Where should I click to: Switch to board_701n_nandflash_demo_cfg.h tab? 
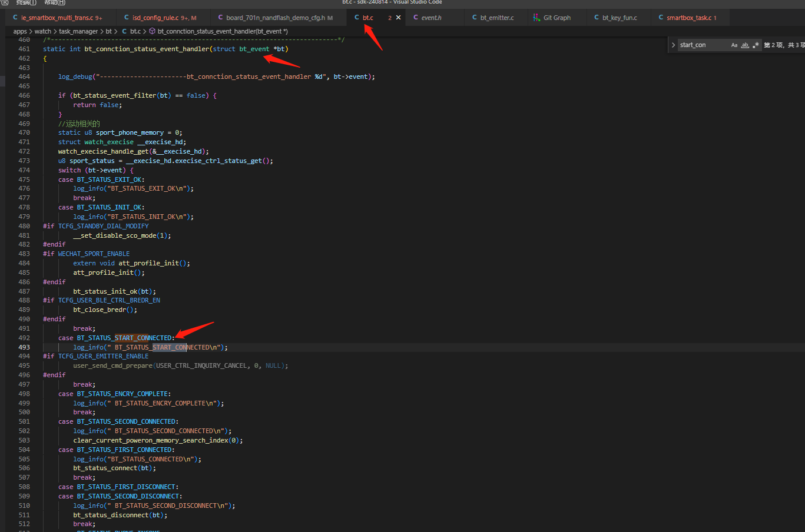(275, 18)
